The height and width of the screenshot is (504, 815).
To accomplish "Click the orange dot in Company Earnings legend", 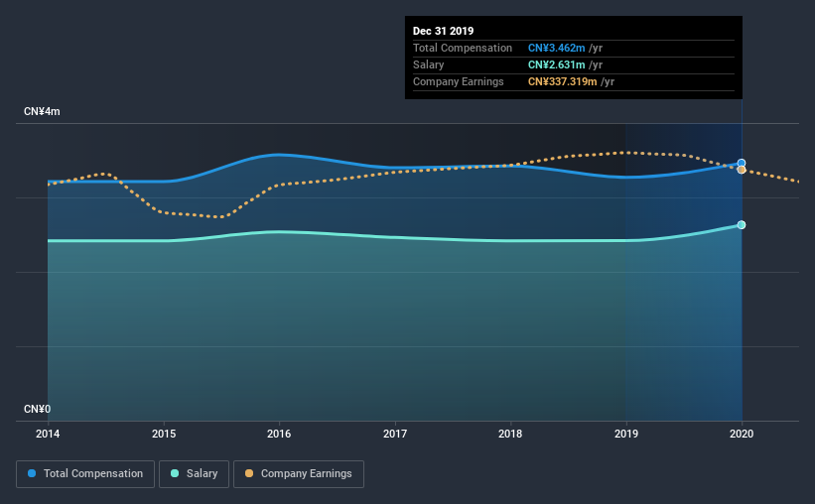I will tap(249, 473).
